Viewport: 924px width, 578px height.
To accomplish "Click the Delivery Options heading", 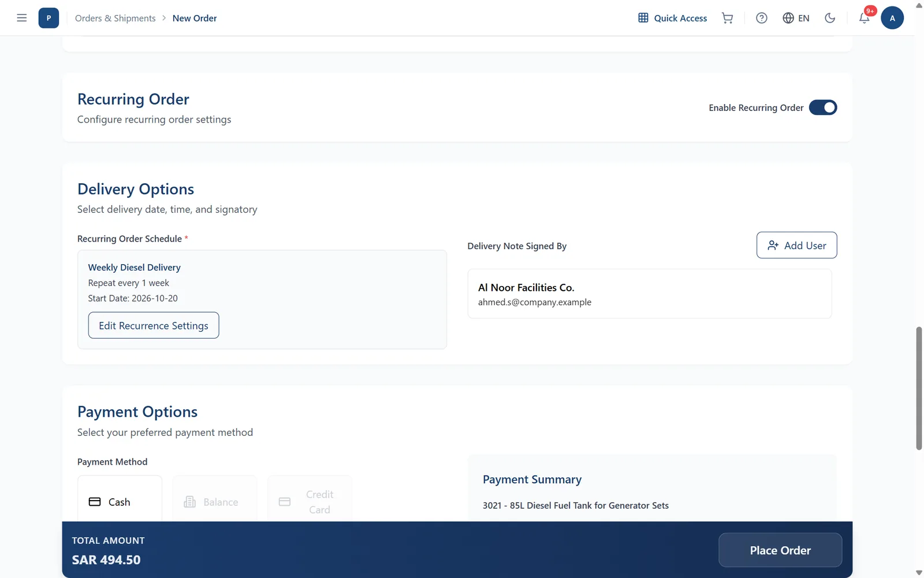I will click(x=136, y=189).
